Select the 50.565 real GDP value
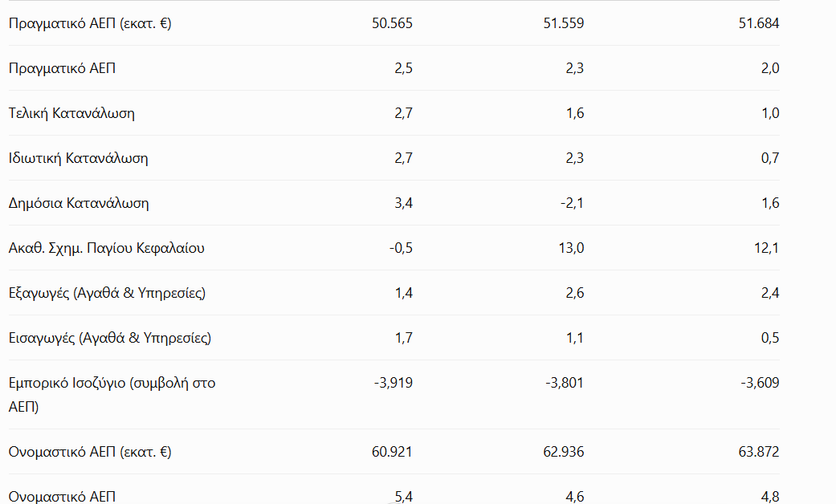 pyautogui.click(x=393, y=23)
